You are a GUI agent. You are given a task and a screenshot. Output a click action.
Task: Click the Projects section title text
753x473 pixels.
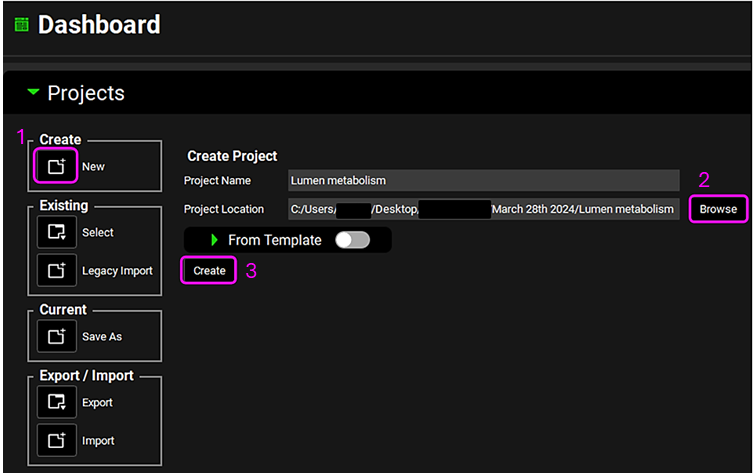point(86,93)
